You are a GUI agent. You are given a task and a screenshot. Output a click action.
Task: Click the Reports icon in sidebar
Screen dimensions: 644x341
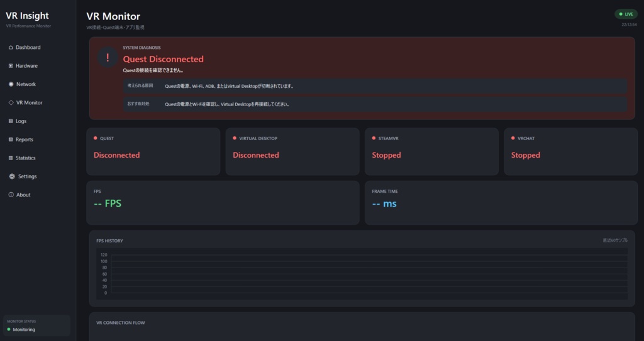tap(11, 139)
